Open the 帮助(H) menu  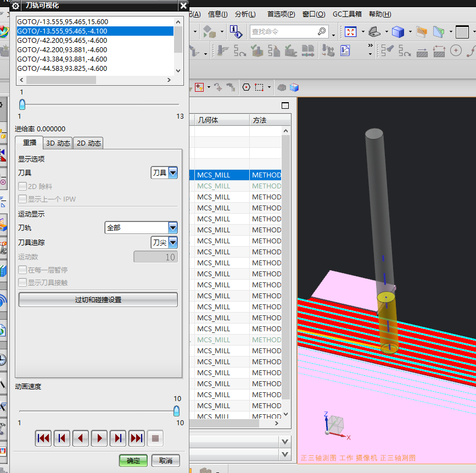coord(380,14)
